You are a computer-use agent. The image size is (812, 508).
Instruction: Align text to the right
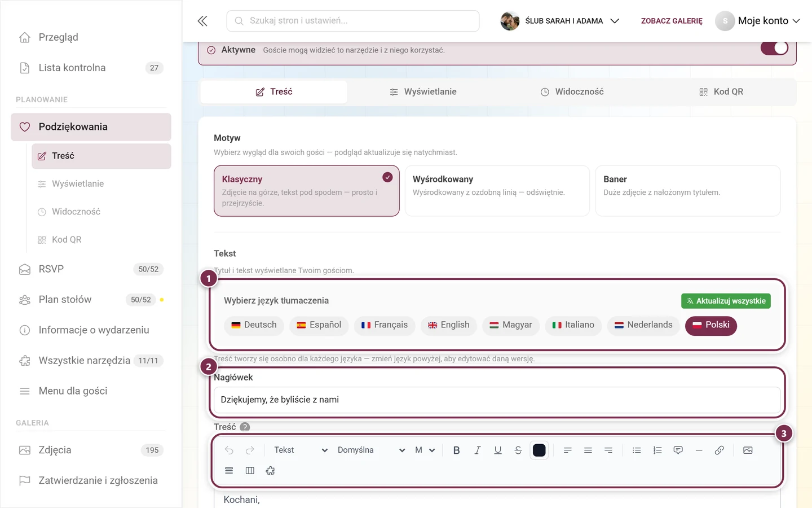click(608, 450)
